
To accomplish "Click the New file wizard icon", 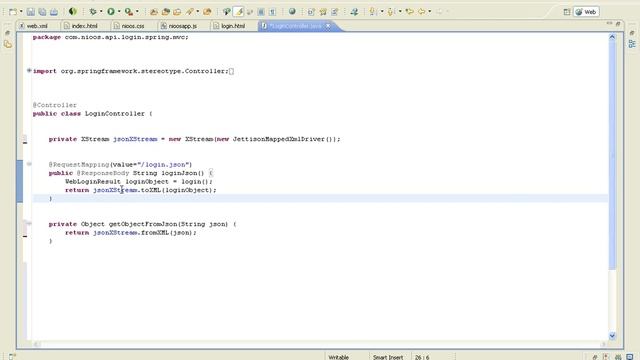I will 13,12.
